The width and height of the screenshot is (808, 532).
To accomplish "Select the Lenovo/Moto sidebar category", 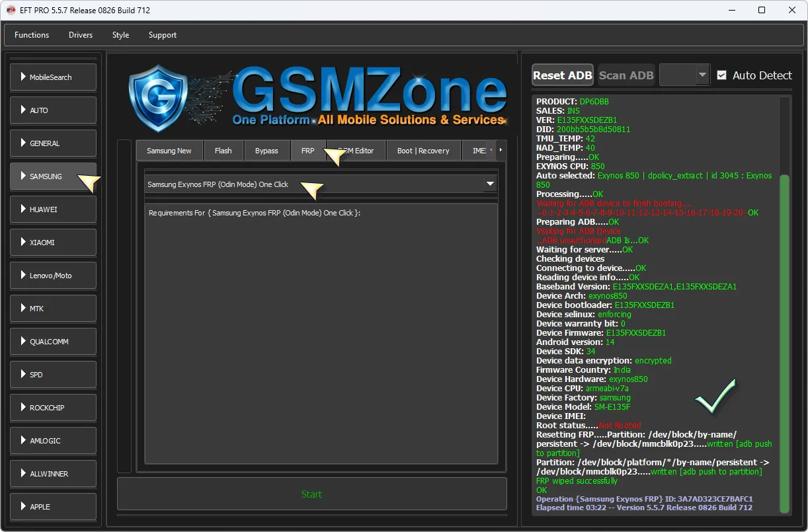I will point(53,276).
